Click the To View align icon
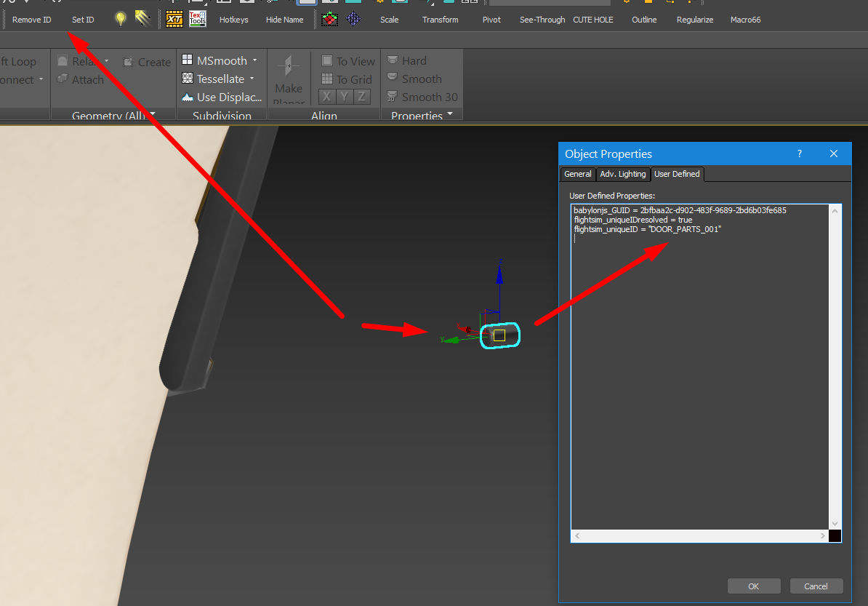Image resolution: width=868 pixels, height=606 pixels. 327,60
